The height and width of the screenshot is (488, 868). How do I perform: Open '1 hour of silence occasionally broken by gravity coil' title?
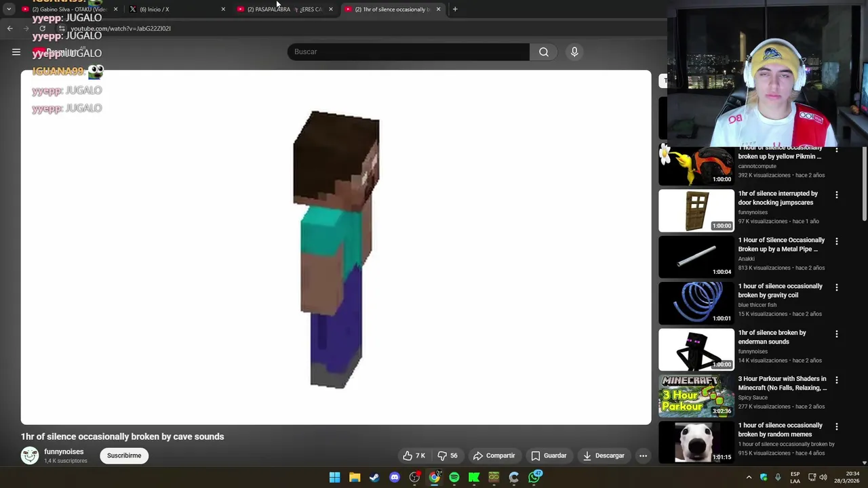tap(780, 291)
